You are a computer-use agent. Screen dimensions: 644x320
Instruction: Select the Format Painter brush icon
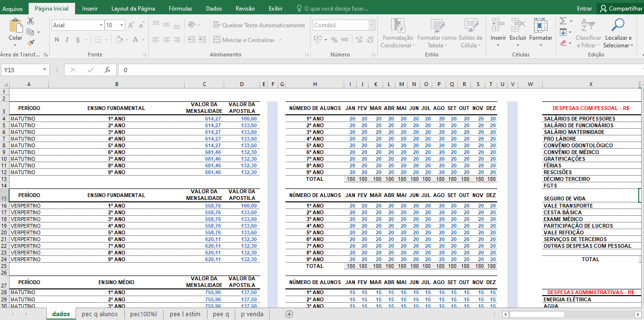click(x=31, y=43)
